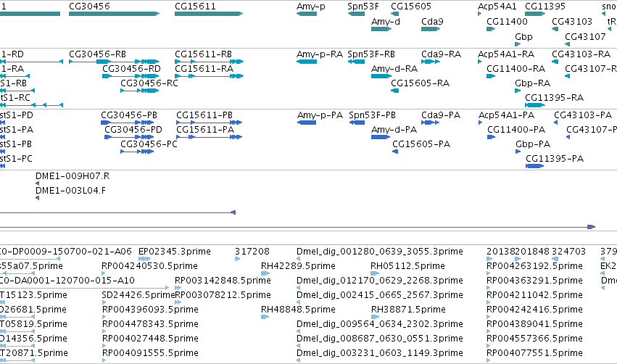
Task: Select RP004077551.5prime label
Action: [x=534, y=352]
